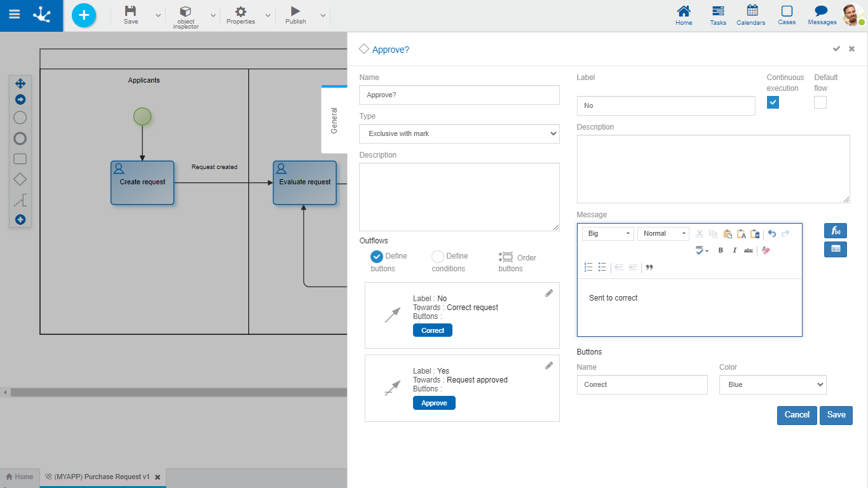This screenshot has height=488, width=868.
Task: Click the blue Save button in panel
Action: [x=836, y=415]
